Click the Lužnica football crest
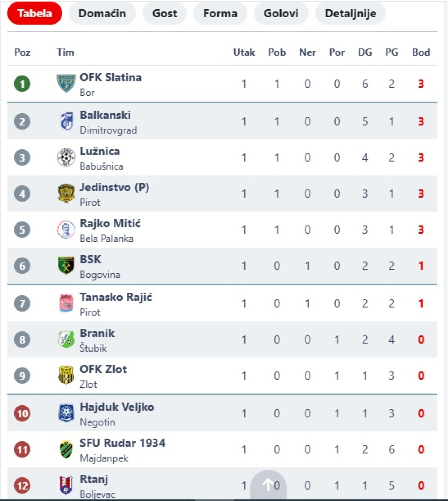This screenshot has width=448, height=501. [x=66, y=157]
